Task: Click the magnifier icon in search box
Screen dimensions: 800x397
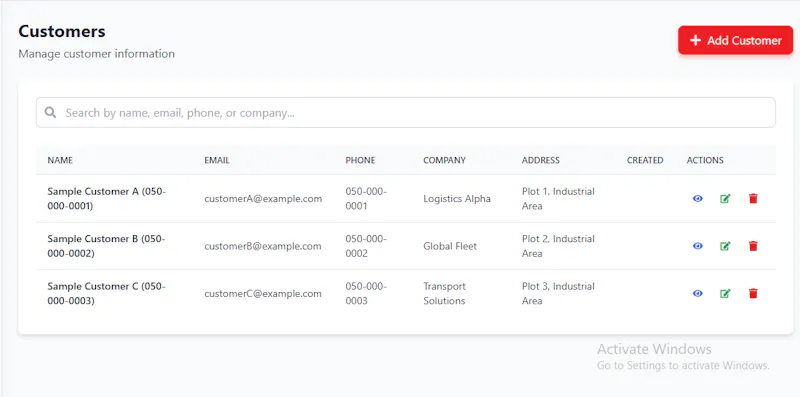Action: (x=50, y=112)
